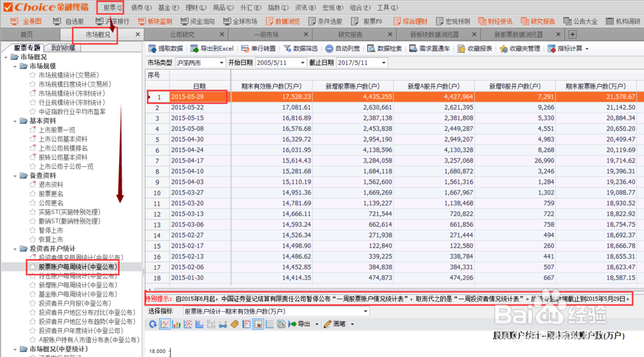644x357 pixels.
Task: Switch to 新板块数据浏览器 tab
Action: click(434, 35)
